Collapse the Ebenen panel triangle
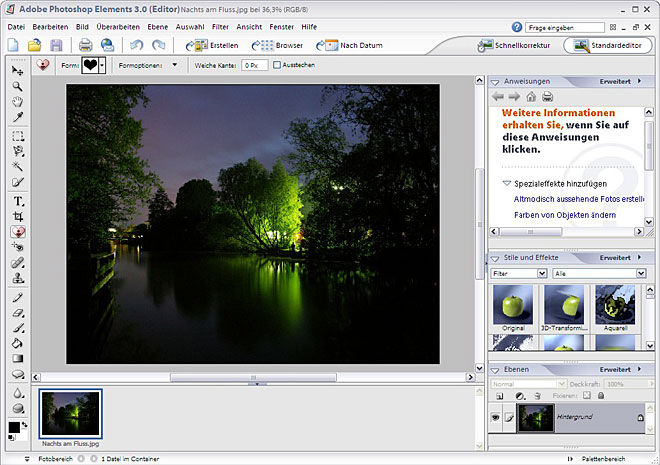 495,370
